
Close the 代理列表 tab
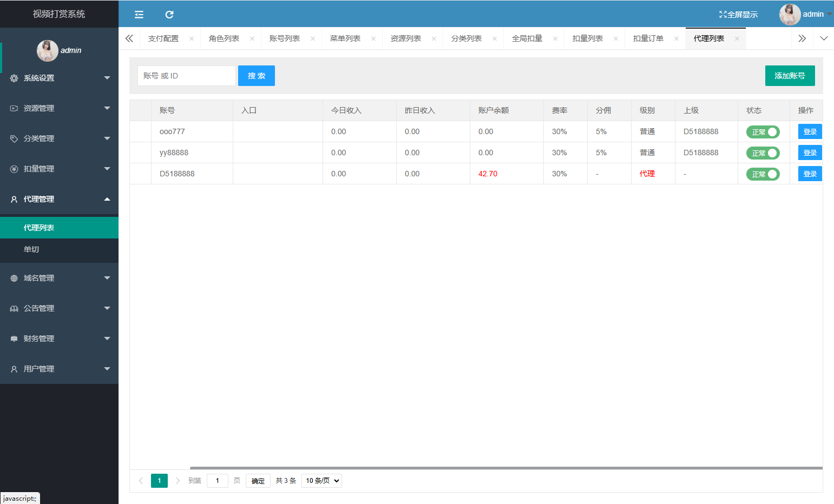[x=737, y=39]
